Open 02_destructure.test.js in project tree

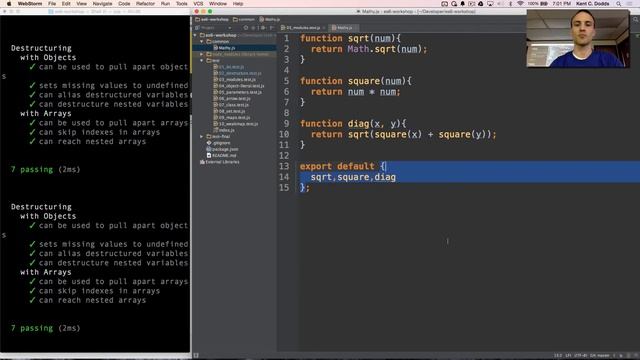click(x=237, y=73)
